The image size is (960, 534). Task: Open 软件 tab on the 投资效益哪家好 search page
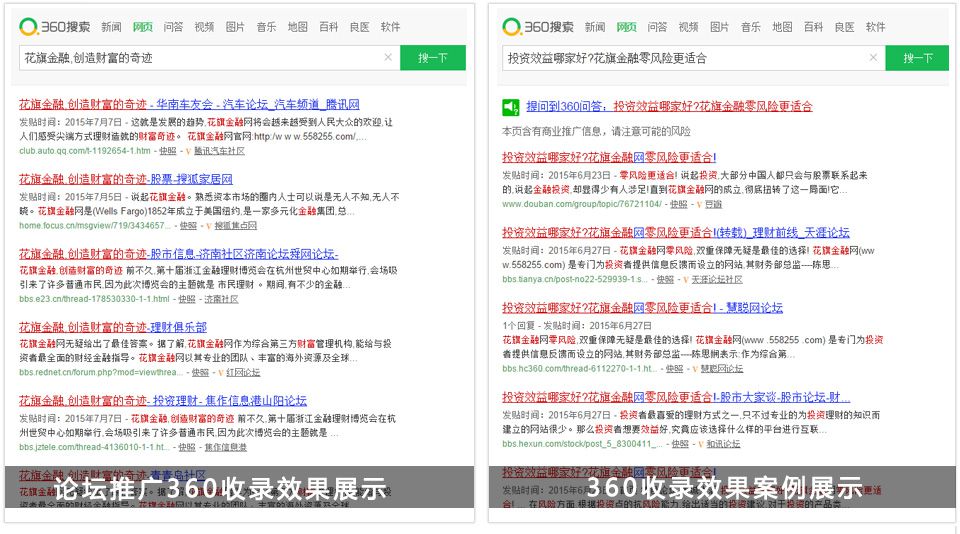click(x=876, y=27)
